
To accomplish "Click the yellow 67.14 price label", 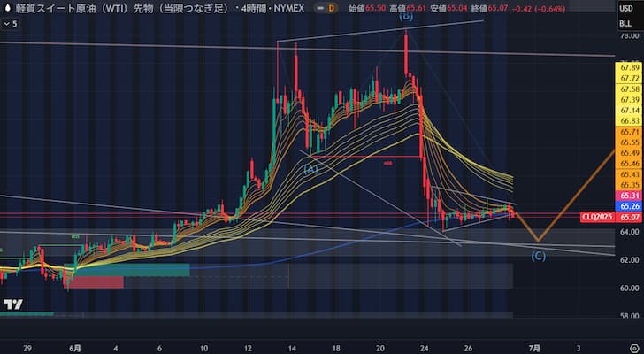I will [630, 110].
